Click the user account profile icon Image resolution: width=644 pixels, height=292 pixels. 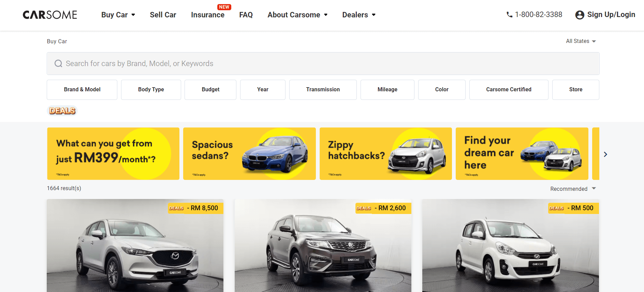[580, 15]
